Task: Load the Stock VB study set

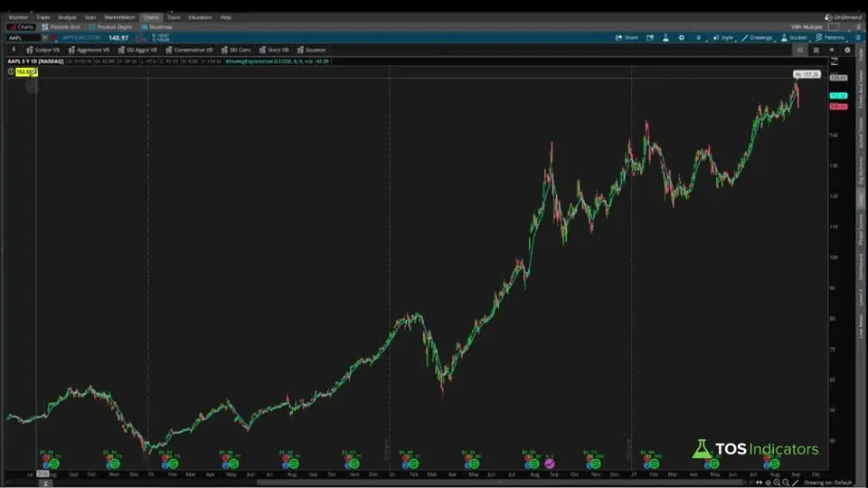Action: [273, 50]
